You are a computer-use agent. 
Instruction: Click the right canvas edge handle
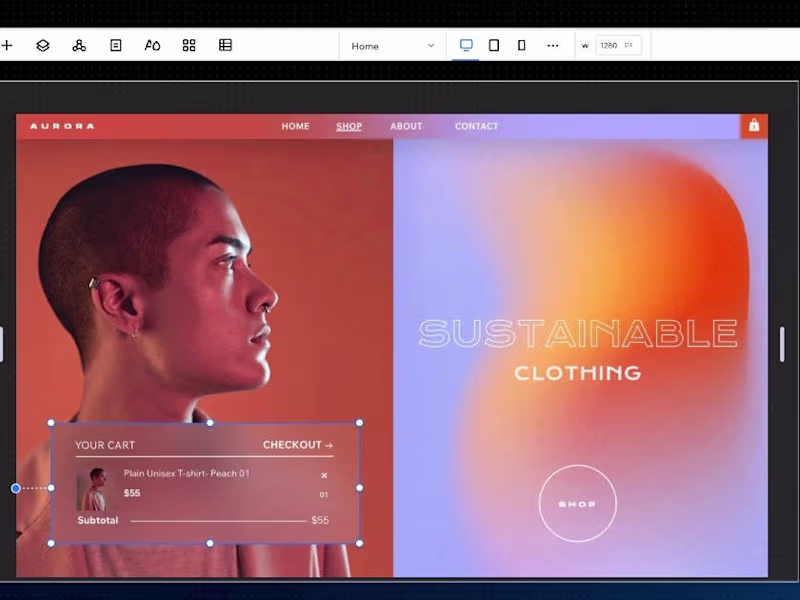[x=782, y=345]
